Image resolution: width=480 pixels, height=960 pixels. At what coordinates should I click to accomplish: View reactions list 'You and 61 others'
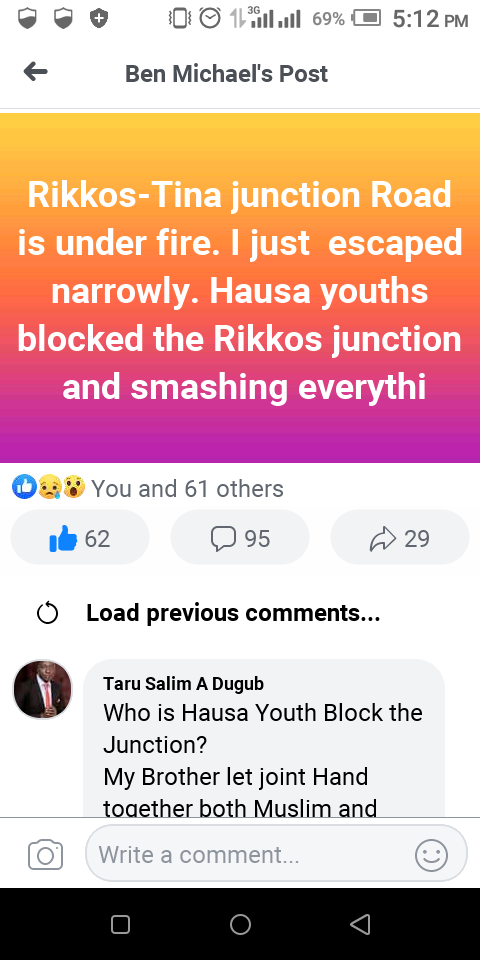coord(187,489)
